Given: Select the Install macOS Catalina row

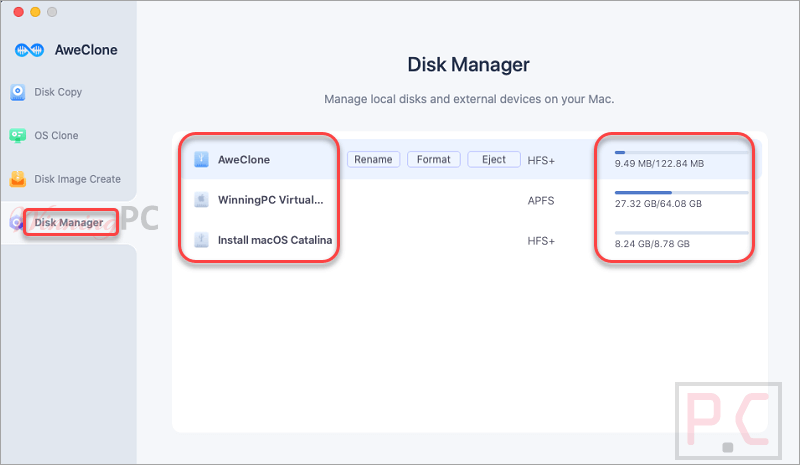Looking at the screenshot, I should pos(472,240).
